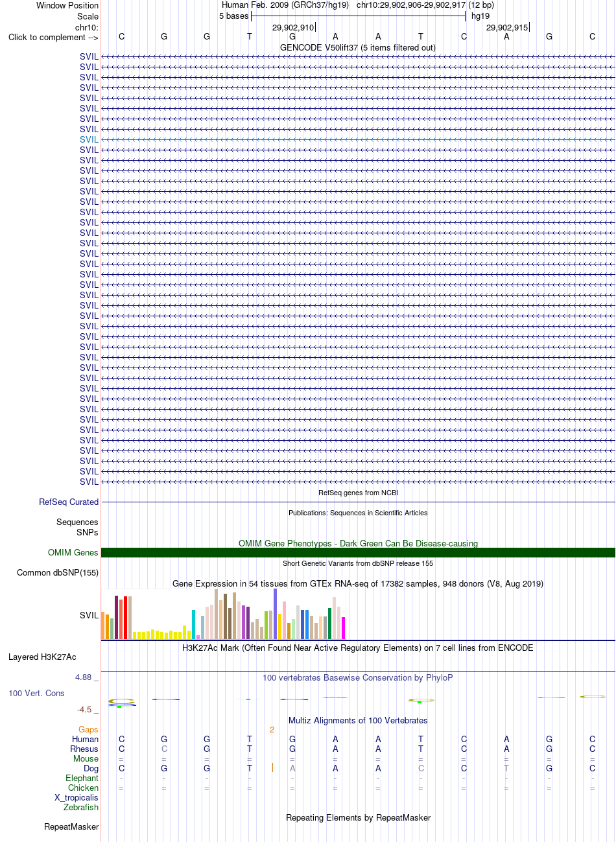Click the tallest violet GTEx expression bar
616x842 pixels.
(276, 614)
